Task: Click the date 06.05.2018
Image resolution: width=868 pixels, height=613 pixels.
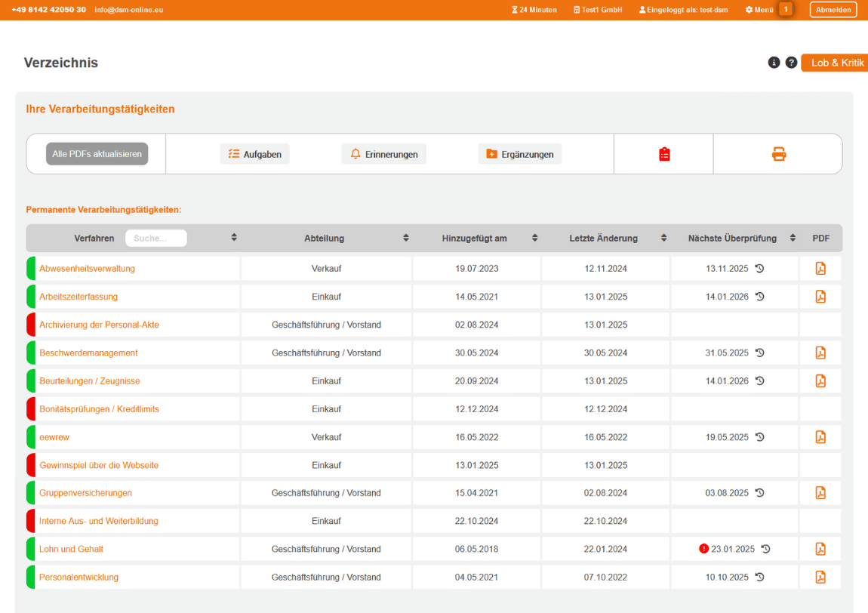Action: pos(476,550)
